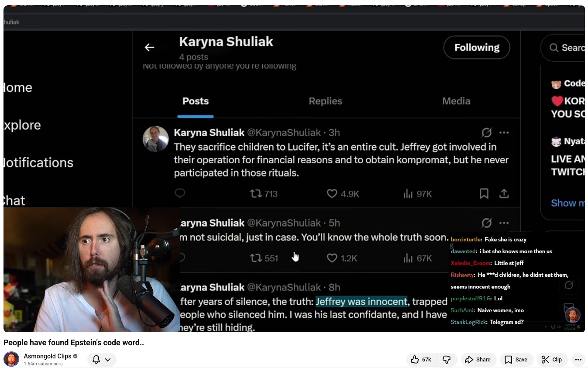Like the video with thumbs up
The width and height of the screenshot is (588, 368).
click(x=421, y=360)
